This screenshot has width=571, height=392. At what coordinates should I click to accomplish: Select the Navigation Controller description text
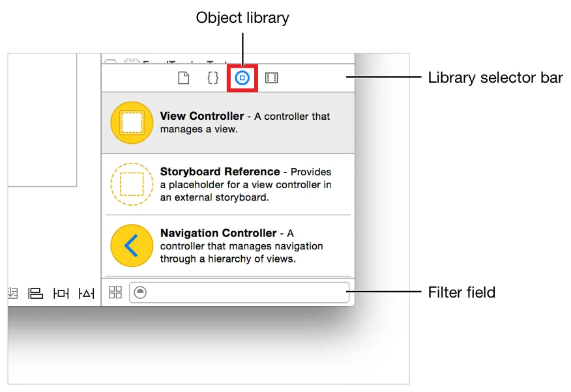pos(241,245)
